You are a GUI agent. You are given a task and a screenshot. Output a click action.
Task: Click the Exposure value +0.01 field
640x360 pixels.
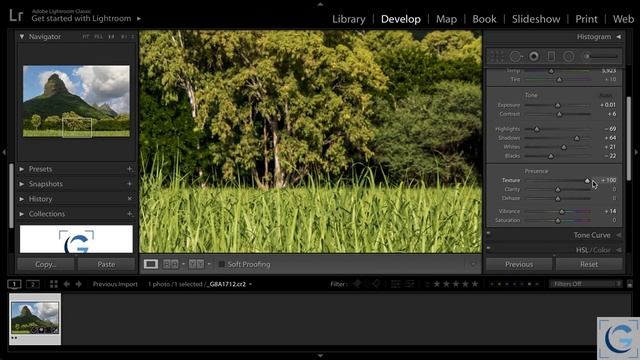(x=608, y=105)
